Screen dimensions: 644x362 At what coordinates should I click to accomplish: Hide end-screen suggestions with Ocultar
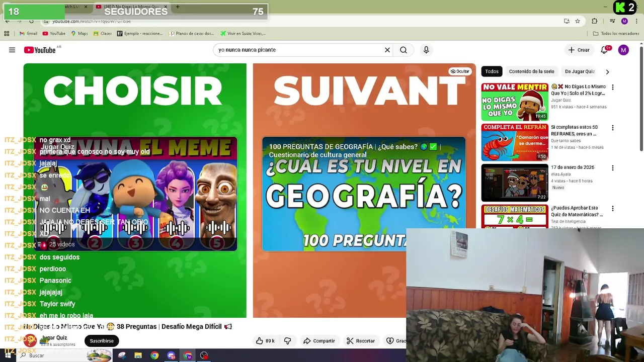[460, 71]
